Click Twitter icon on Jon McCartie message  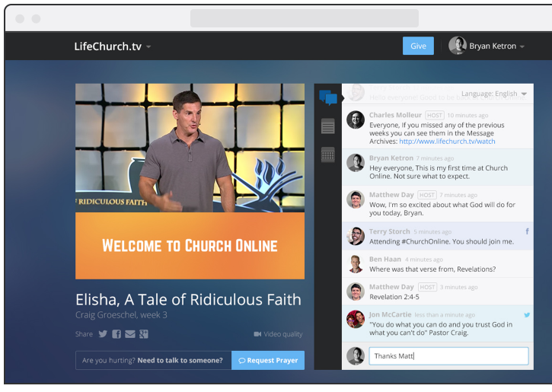point(527,315)
